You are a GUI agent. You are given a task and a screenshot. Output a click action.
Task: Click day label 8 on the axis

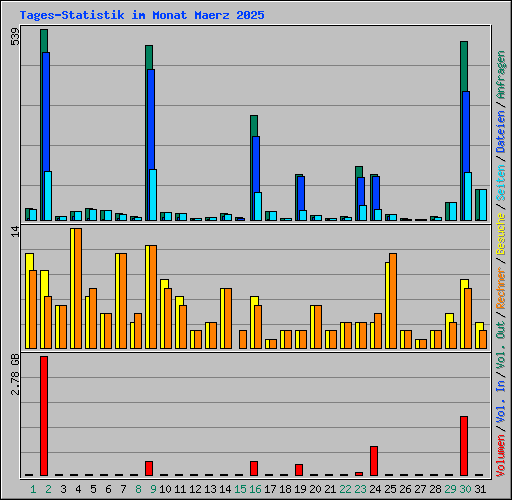tap(138, 489)
